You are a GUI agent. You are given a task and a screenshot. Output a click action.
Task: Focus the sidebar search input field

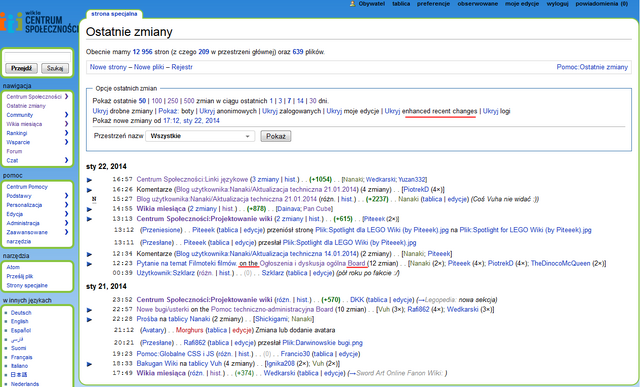(37, 57)
